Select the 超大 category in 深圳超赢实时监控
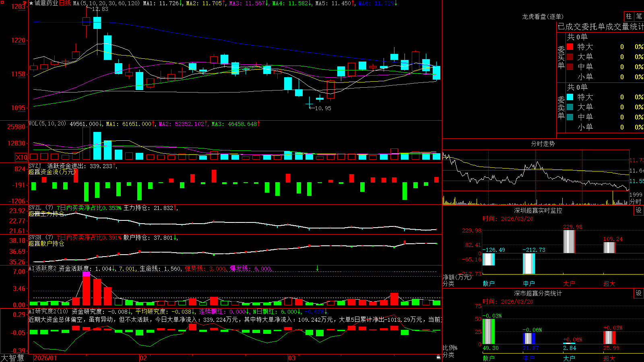Image resolution: width=644 pixels, height=362 pixels. click(609, 284)
